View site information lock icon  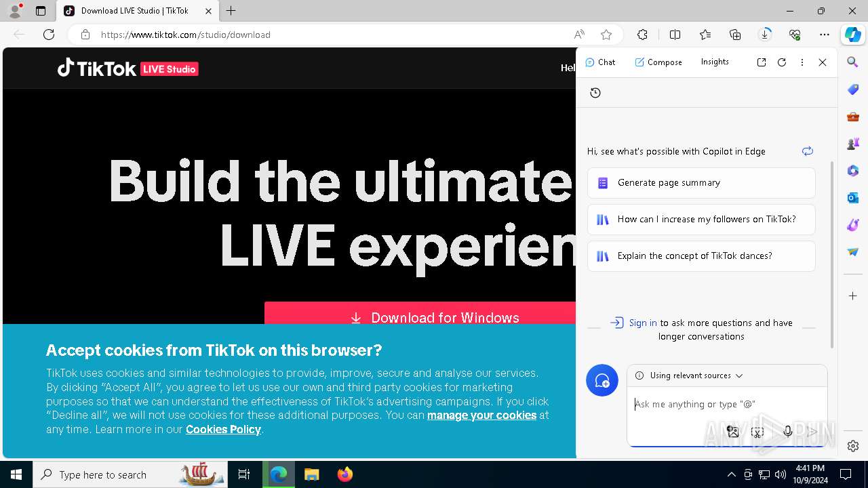click(85, 35)
